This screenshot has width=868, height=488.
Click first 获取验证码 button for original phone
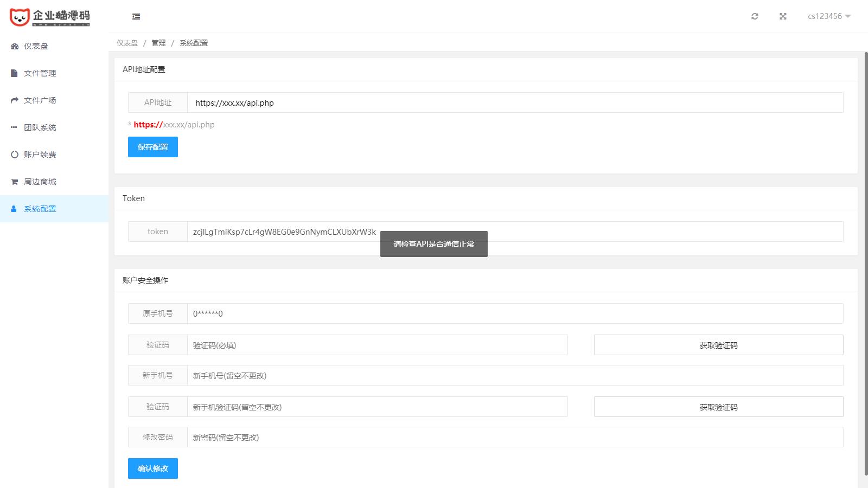click(718, 345)
